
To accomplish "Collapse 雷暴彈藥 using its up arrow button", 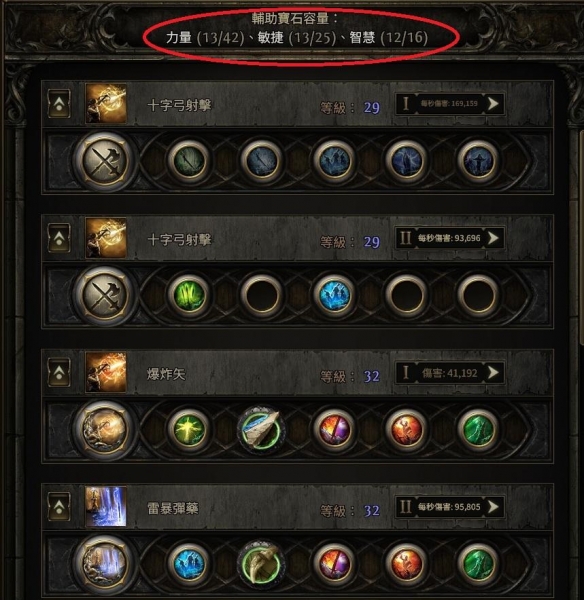I will click(x=59, y=507).
